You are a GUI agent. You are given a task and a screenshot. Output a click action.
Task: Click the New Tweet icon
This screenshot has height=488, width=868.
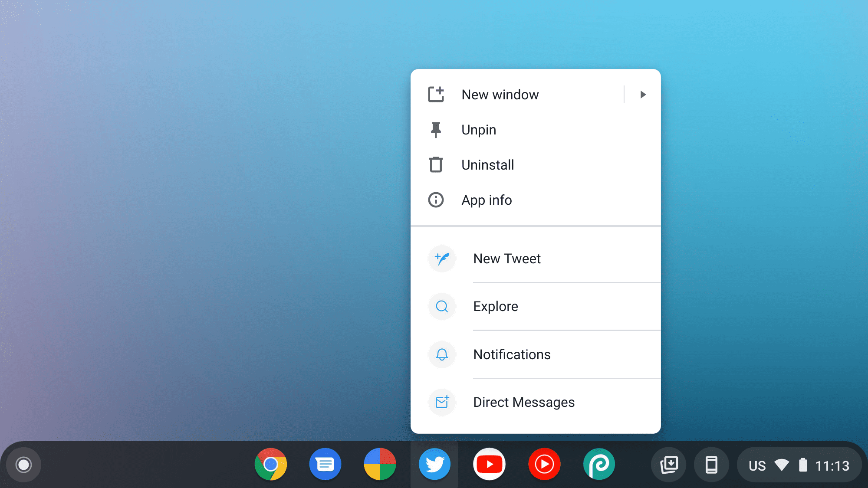[x=442, y=258]
